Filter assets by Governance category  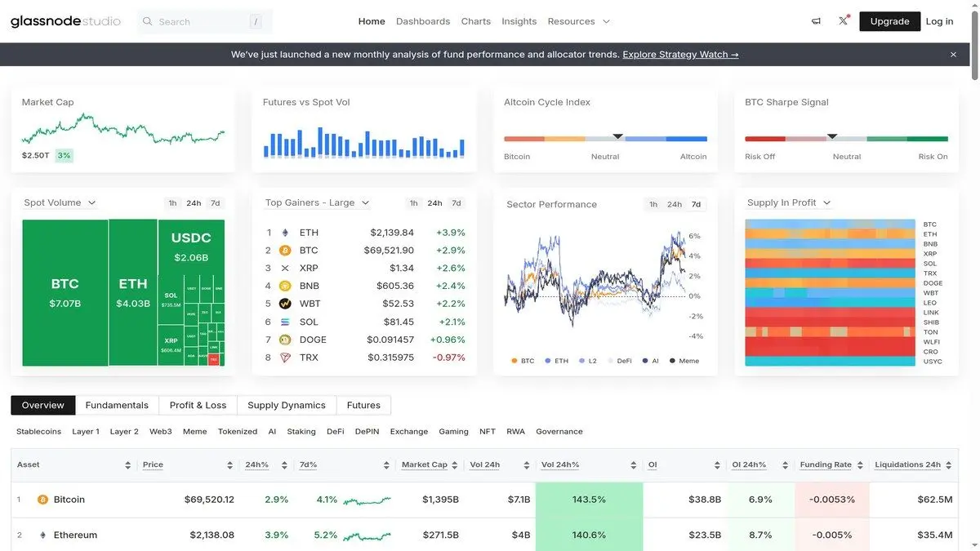point(559,432)
